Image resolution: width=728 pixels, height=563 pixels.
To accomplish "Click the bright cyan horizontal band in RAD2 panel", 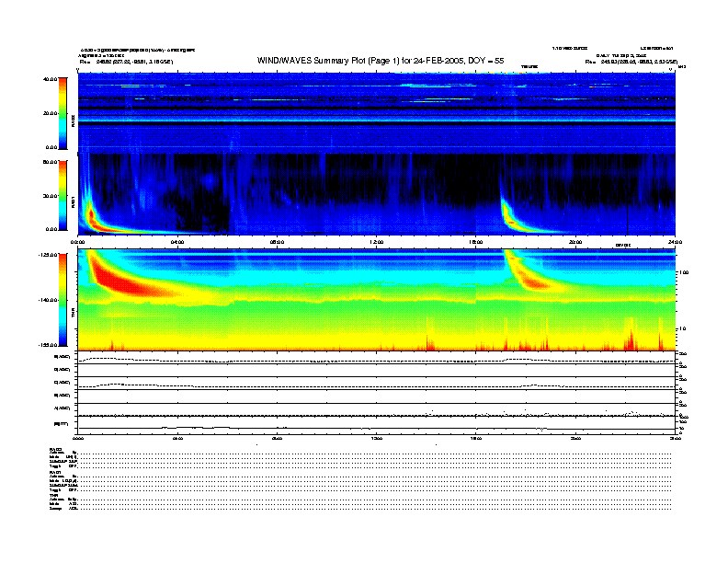I will [x=377, y=120].
